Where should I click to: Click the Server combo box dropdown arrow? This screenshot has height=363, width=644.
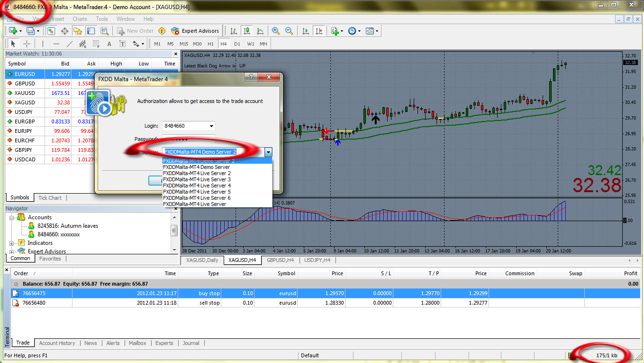tap(269, 152)
